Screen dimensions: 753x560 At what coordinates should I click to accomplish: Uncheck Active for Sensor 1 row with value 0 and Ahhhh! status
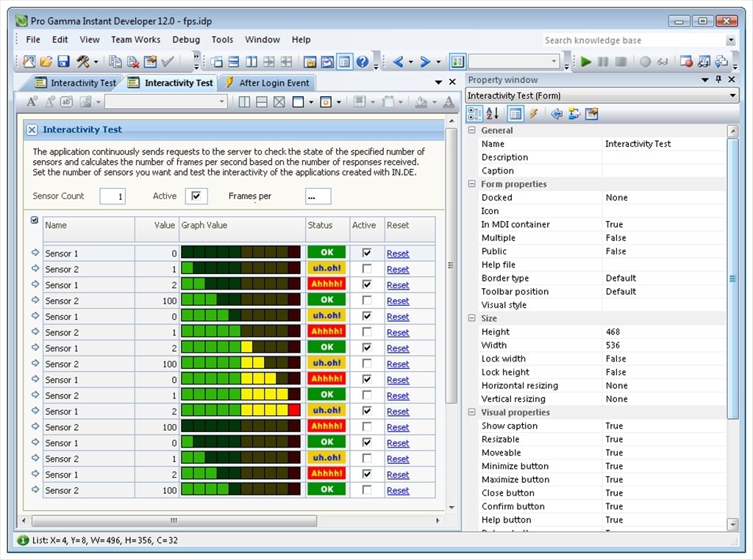tap(367, 379)
